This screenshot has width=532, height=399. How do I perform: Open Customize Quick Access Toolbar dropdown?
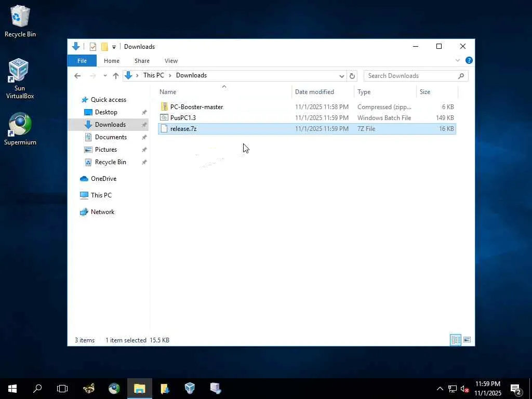coord(114,47)
